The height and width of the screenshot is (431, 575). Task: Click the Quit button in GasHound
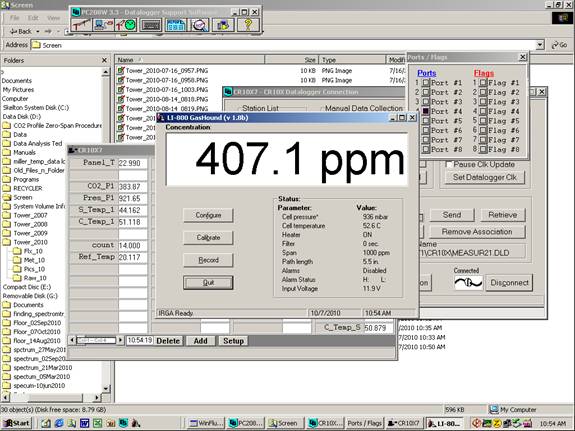[208, 282]
